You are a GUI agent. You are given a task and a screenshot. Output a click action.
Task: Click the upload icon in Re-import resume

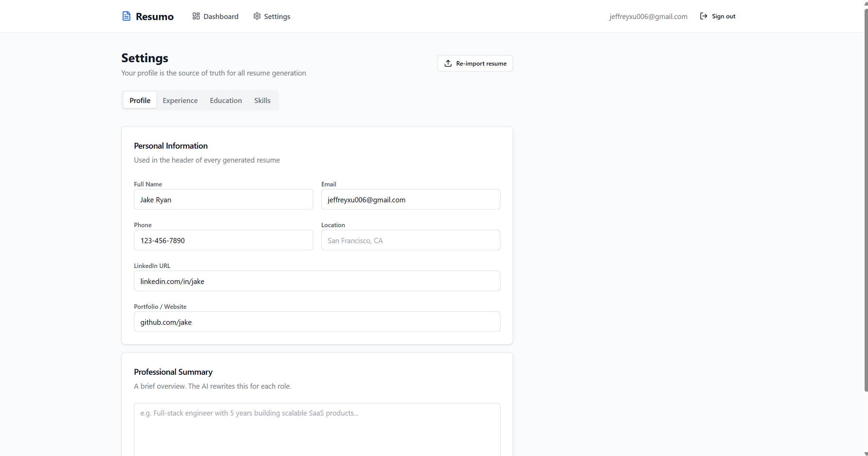[x=448, y=63]
